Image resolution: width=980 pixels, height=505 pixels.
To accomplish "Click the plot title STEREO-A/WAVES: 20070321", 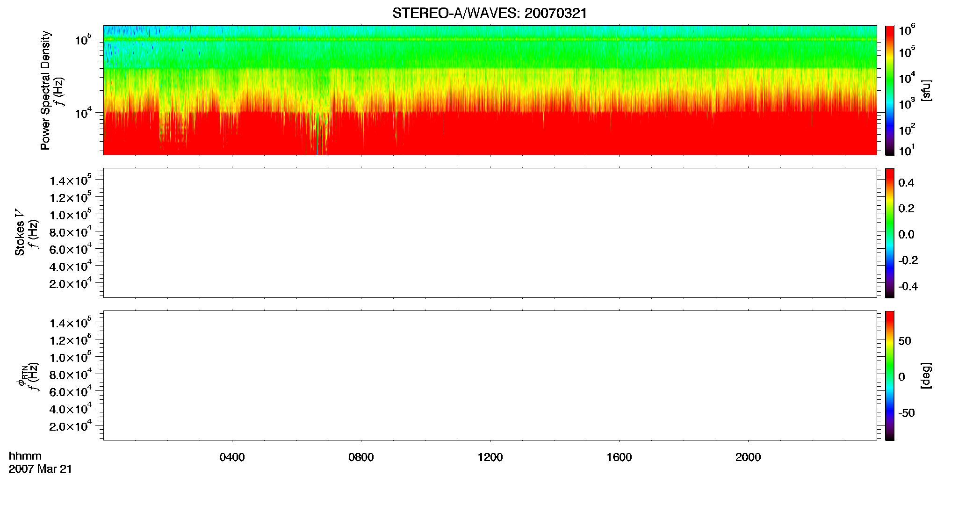I will pyautogui.click(x=490, y=14).
